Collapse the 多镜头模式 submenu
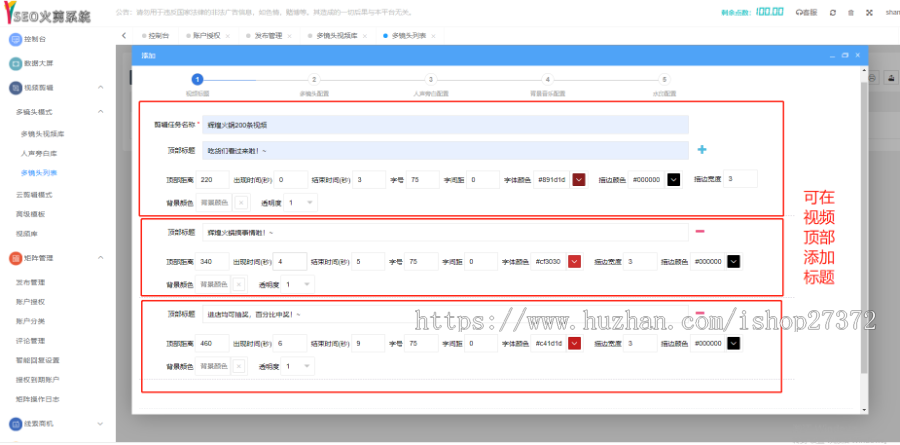The image size is (900, 445). (100, 111)
